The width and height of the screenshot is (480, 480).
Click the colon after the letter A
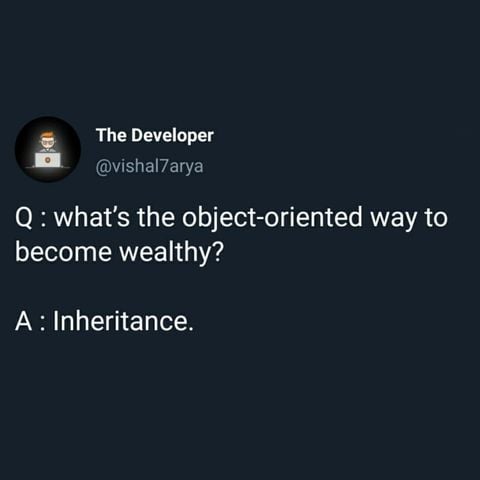(x=42, y=324)
